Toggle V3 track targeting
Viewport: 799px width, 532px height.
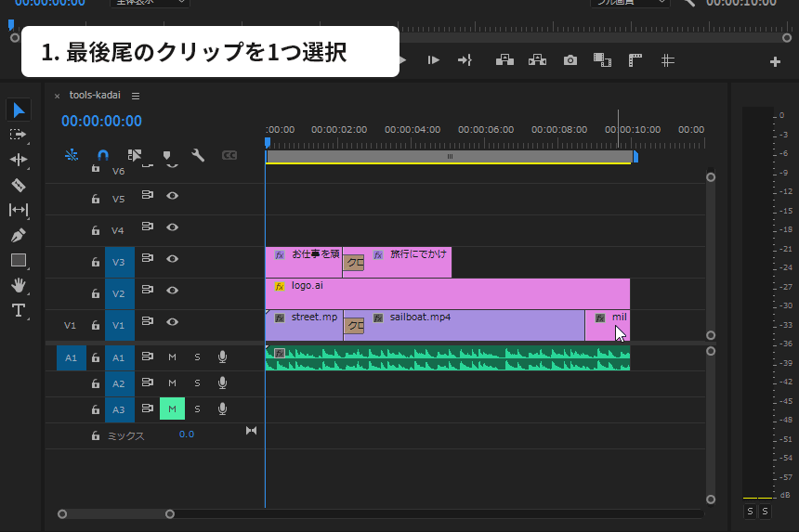pos(119,262)
